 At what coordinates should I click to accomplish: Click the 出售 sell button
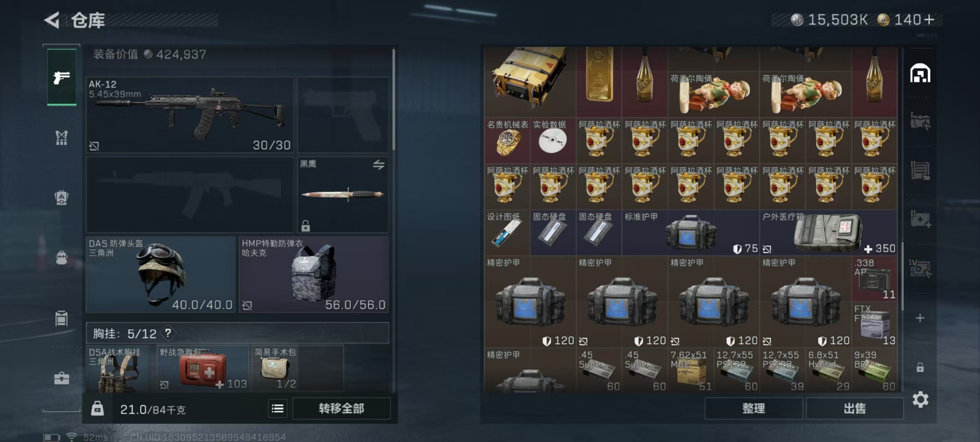[855, 408]
